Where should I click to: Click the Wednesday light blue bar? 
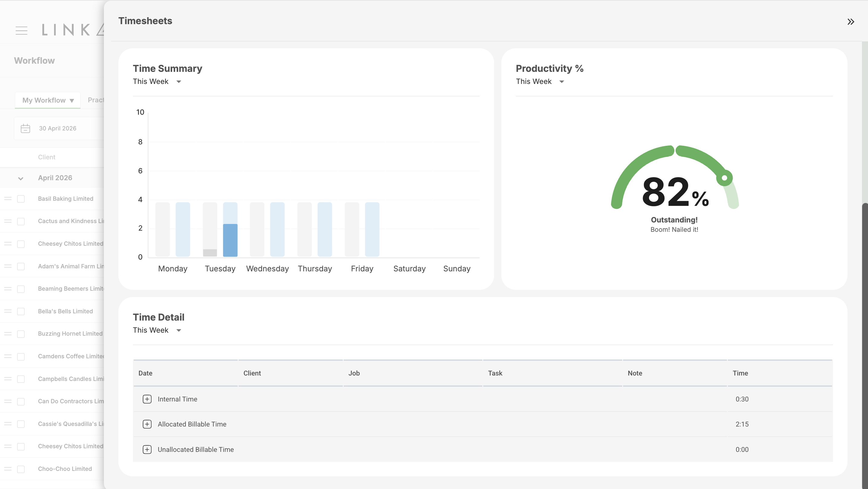point(277,229)
